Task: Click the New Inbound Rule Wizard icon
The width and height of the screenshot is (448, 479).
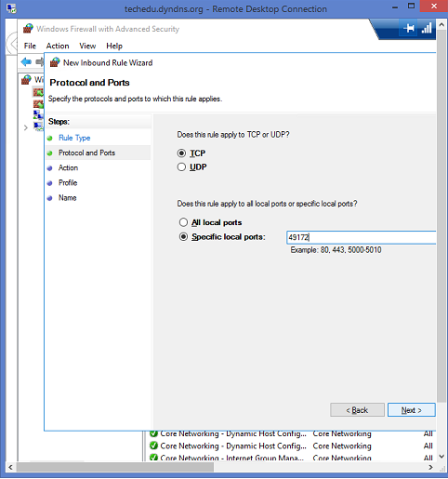Action: [x=55, y=62]
